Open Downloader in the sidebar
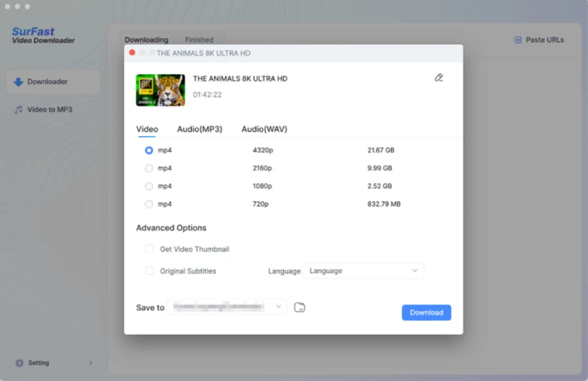Screen dimensions: 588x381 [x=53, y=82]
